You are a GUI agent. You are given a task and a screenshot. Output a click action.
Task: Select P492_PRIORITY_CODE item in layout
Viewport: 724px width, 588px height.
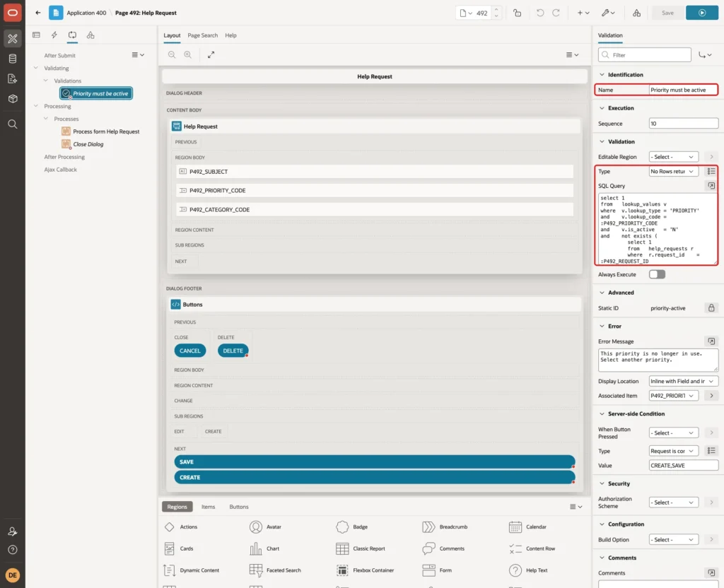[x=375, y=190]
